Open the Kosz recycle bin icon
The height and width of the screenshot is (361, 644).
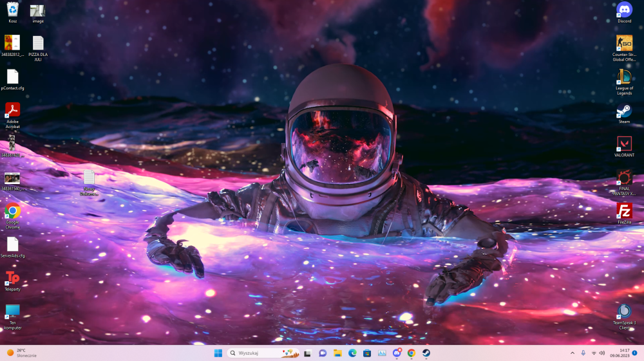[13, 12]
